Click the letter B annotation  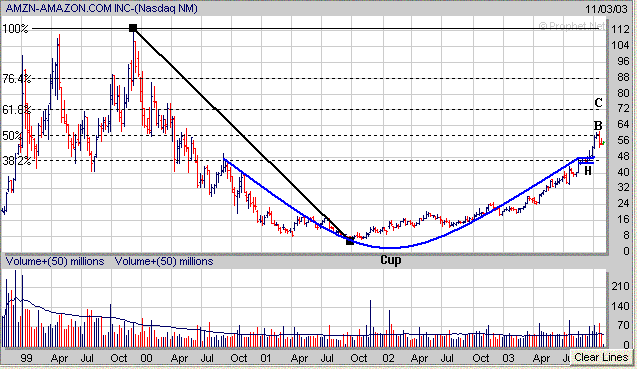[598, 126]
